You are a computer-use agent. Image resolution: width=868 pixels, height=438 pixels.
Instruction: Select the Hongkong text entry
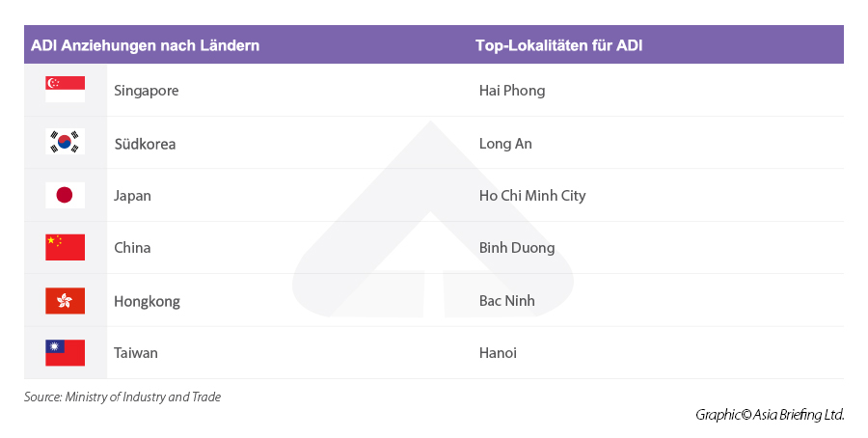coord(147,301)
